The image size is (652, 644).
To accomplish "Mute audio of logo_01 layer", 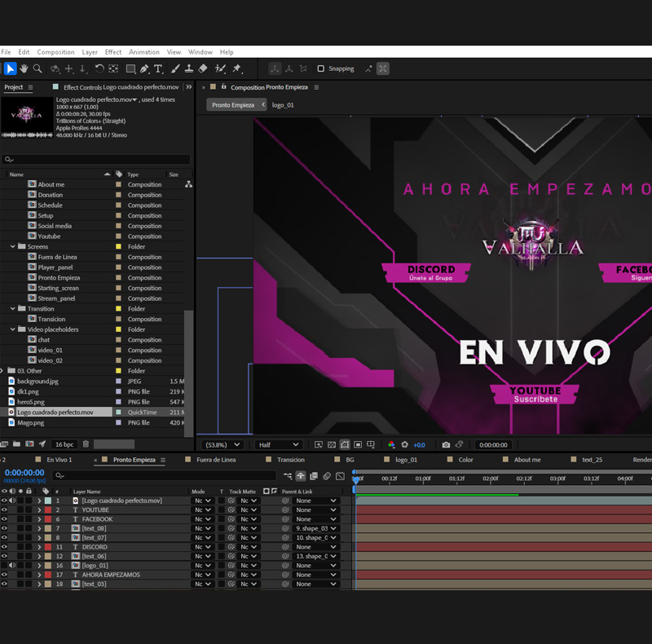I will (x=12, y=566).
